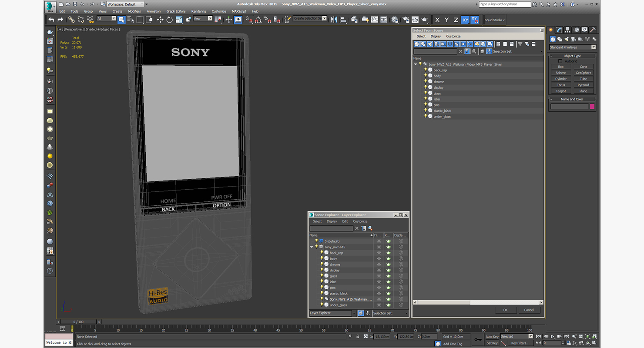Viewport: 644px width, 348px height.
Task: Toggle lightbulb visibility of glass in Layer Explorer
Action: pos(322,276)
